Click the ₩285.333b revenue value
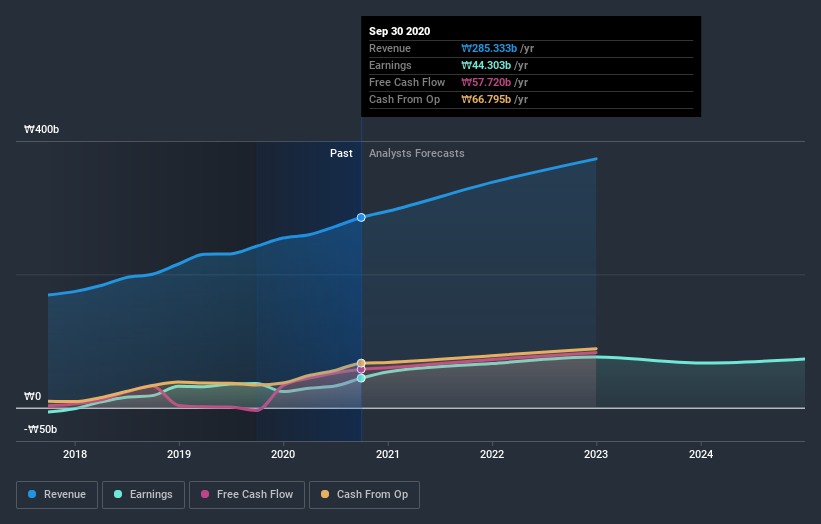Screen dimensions: 821x524 coord(489,48)
